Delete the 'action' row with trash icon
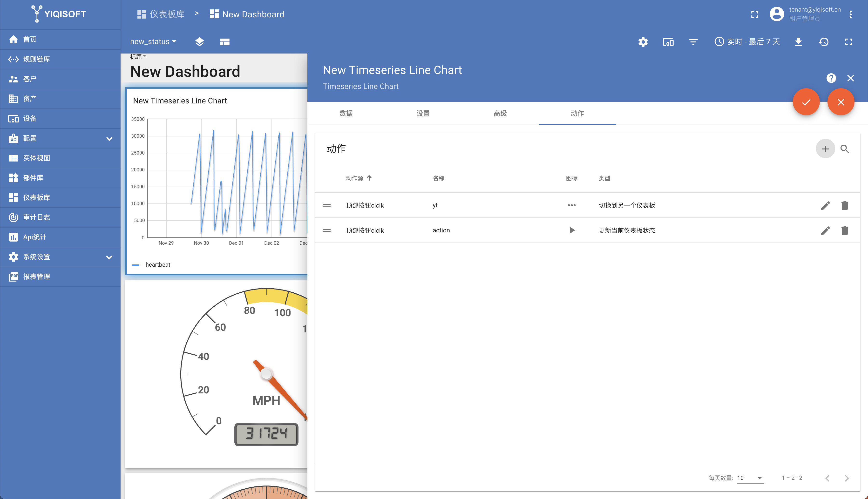Screen dimensions: 868x499 point(844,231)
